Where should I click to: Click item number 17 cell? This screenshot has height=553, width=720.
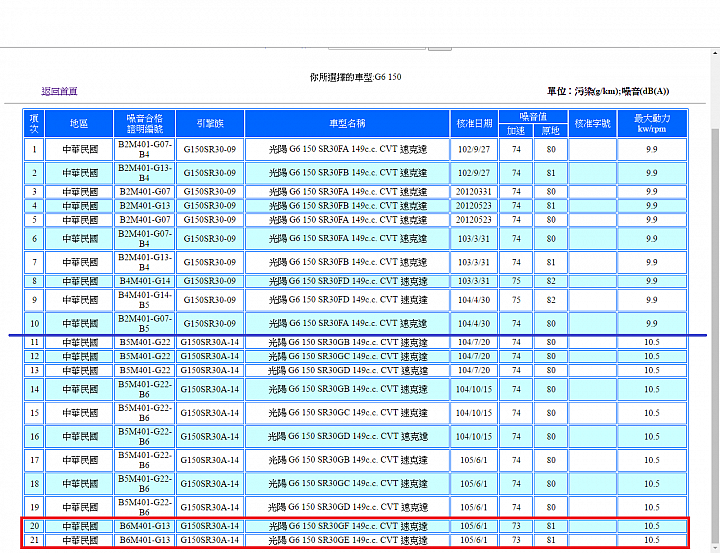(x=34, y=460)
